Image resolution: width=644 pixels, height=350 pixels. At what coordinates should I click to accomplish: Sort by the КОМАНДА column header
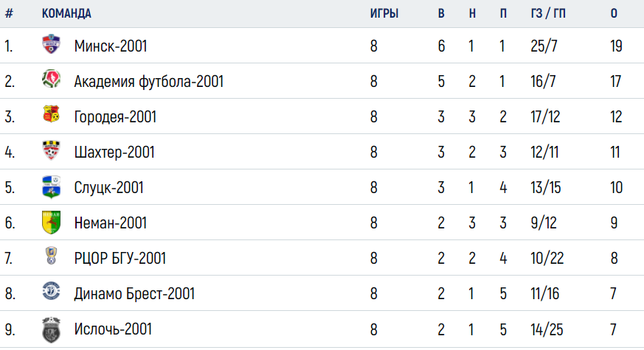coord(66,13)
